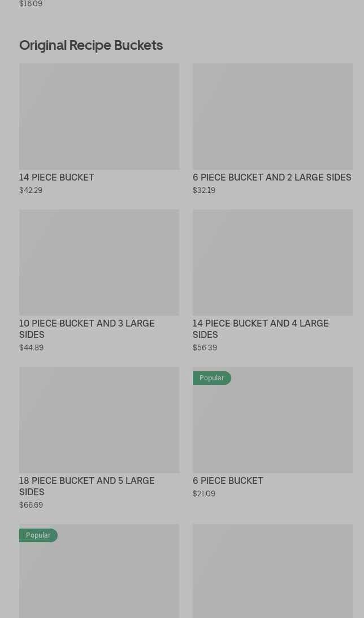Click Popular badge on 6 Piece Bucket
Screen dimensions: 364x618
(211, 378)
